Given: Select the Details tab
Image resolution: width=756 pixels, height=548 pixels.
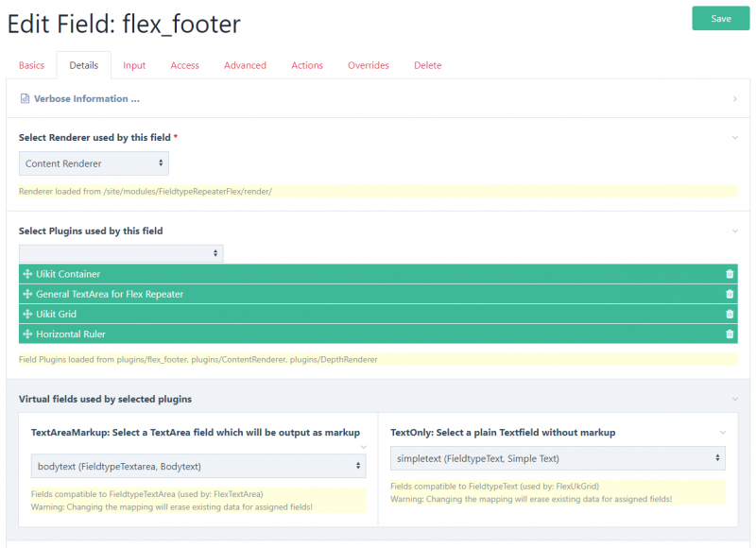Looking at the screenshot, I should (84, 65).
